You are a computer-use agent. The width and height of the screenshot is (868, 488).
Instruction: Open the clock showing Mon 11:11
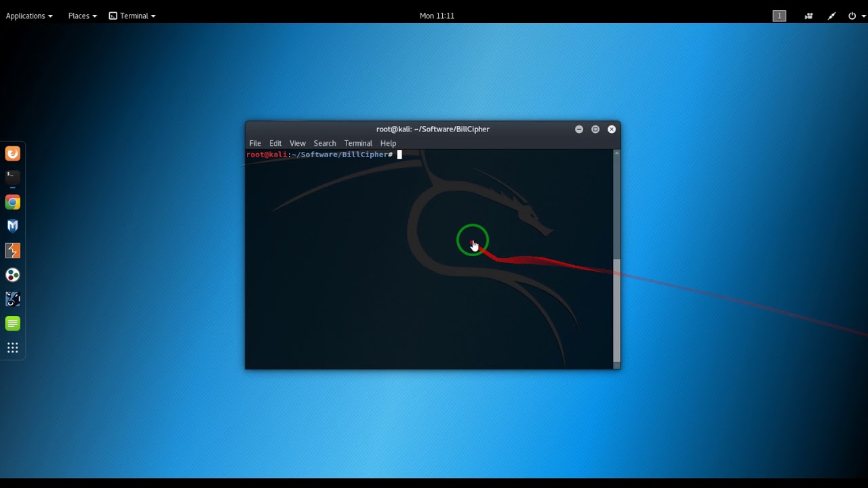(437, 16)
